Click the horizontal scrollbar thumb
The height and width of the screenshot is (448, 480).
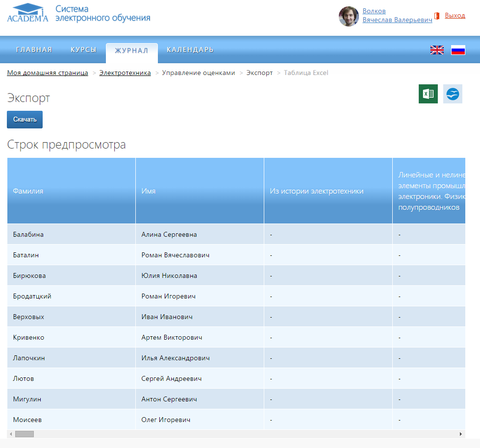[x=24, y=434]
